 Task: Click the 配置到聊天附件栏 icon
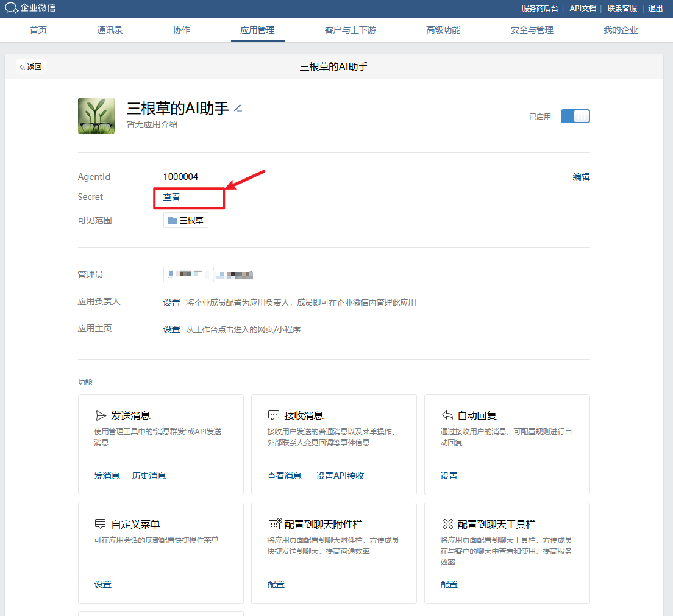click(x=275, y=524)
